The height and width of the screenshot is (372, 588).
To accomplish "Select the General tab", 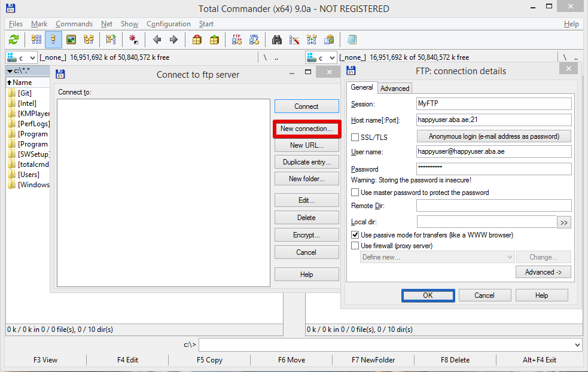I will [x=361, y=87].
